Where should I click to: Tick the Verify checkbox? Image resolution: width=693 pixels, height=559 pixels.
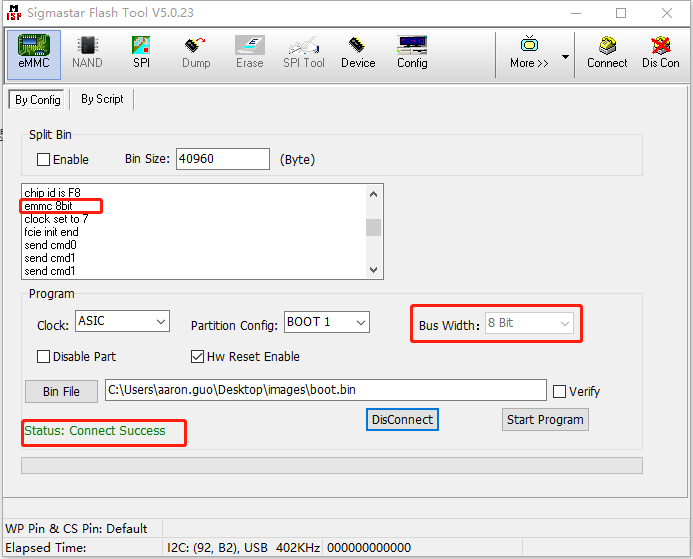[559, 392]
